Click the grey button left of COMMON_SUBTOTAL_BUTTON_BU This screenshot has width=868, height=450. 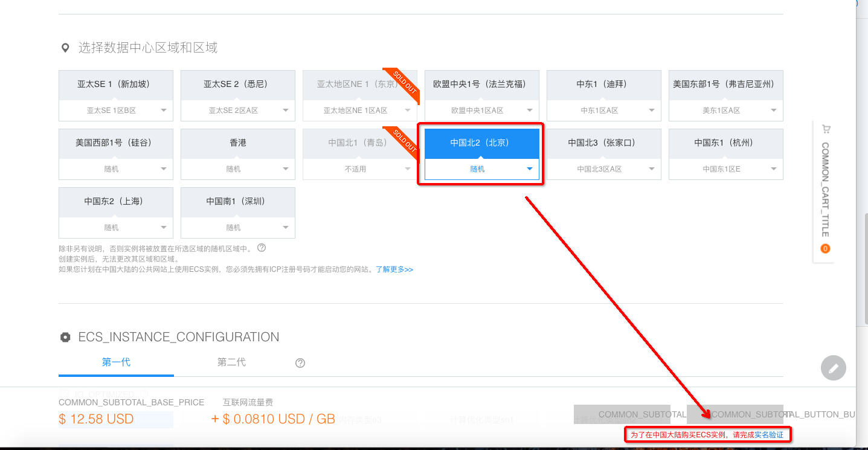tap(622, 414)
